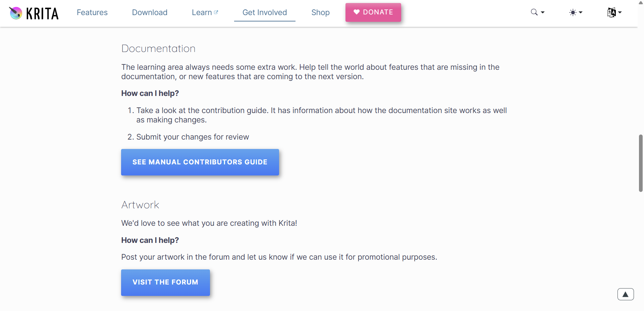Click the language translation icon
This screenshot has width=644, height=311.
click(611, 12)
